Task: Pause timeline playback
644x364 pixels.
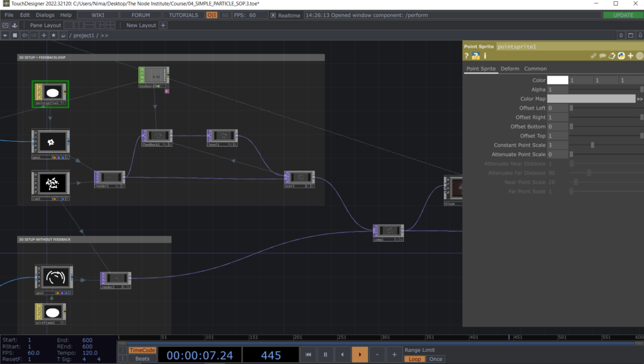Action: pyautogui.click(x=325, y=355)
